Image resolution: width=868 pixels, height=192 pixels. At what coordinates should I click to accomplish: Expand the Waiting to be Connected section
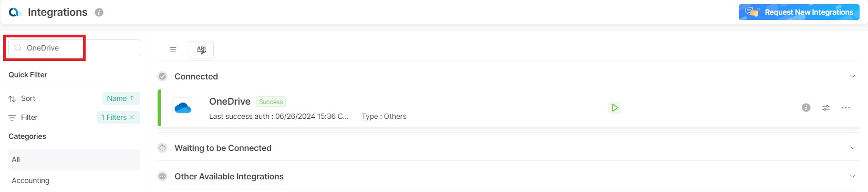pyautogui.click(x=852, y=148)
